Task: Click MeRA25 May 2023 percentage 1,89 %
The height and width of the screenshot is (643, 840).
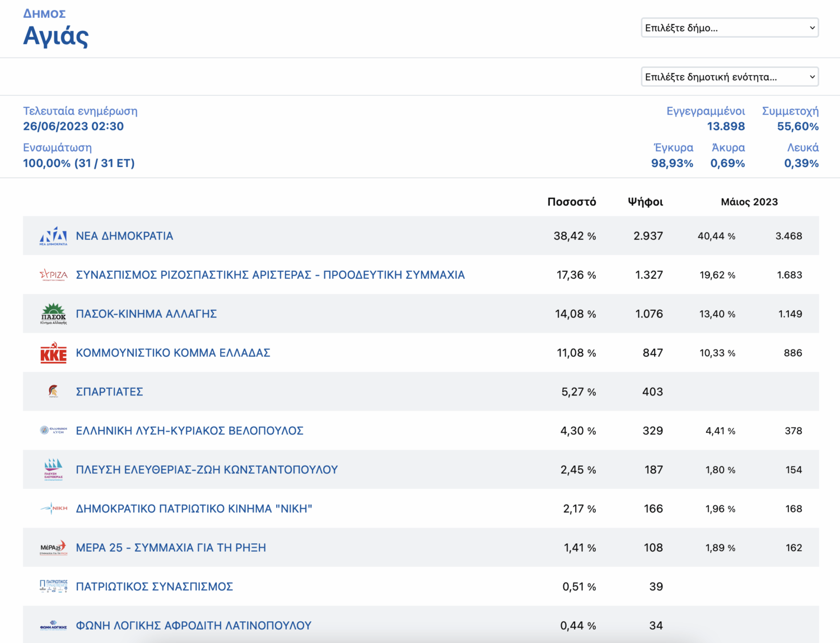Action: click(720, 548)
